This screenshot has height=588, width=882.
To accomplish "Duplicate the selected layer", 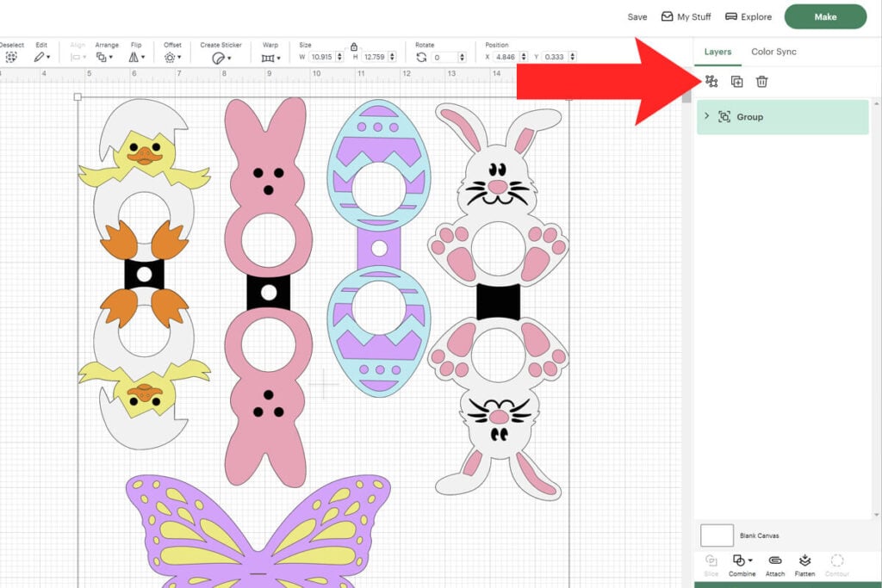I will point(736,81).
